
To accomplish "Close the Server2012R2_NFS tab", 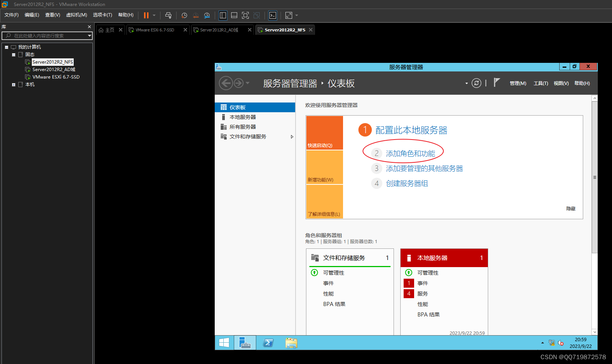I will (310, 30).
